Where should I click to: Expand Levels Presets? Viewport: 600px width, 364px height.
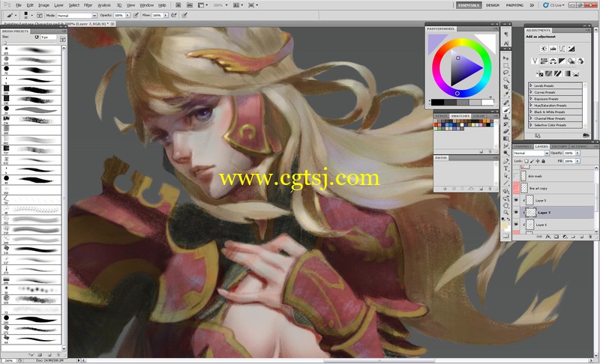tap(531, 85)
